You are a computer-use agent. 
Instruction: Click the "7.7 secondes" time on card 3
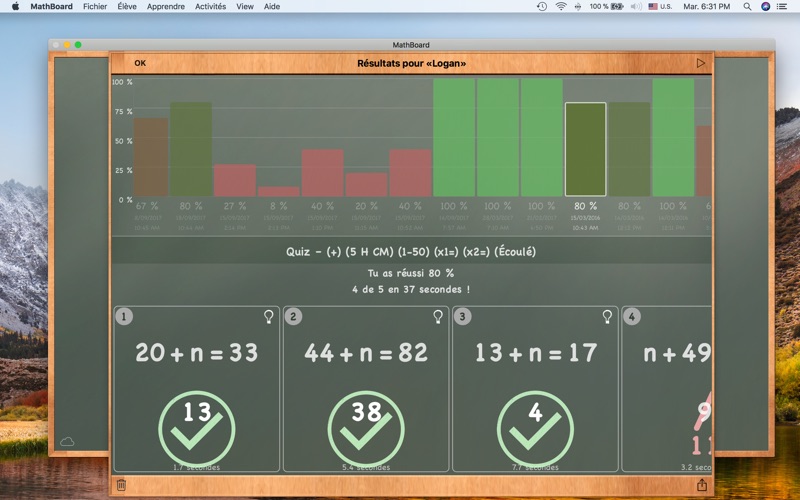pos(535,467)
